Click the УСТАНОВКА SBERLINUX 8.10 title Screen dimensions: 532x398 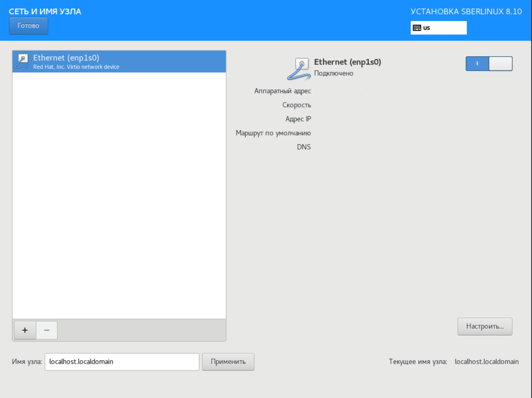click(x=466, y=12)
